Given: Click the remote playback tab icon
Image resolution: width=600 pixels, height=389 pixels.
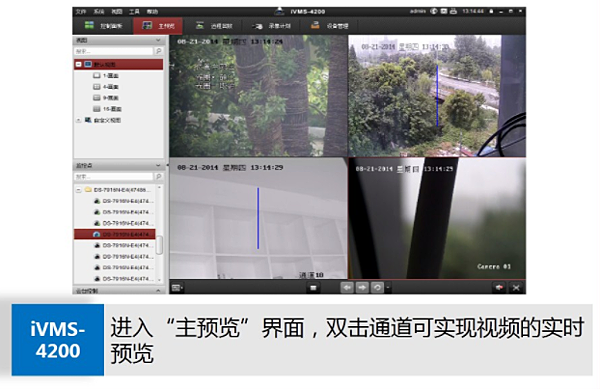Looking at the screenshot, I should (200, 25).
